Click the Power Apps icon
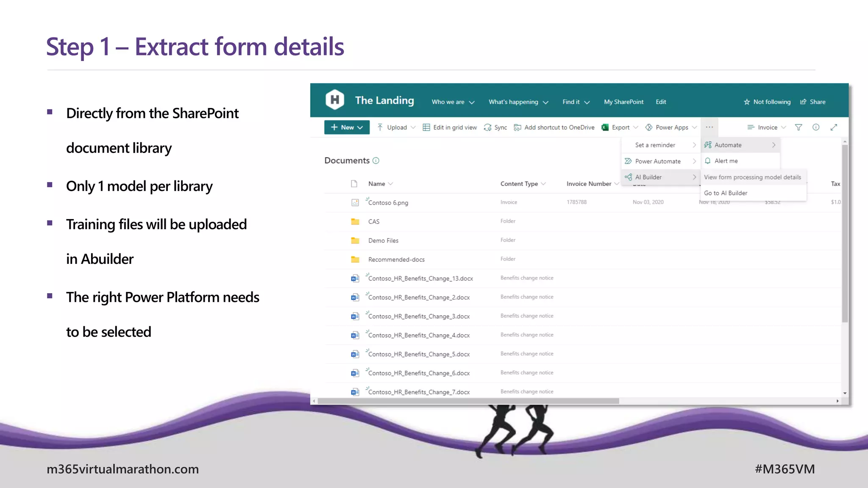The width and height of the screenshot is (868, 488). [x=649, y=127]
